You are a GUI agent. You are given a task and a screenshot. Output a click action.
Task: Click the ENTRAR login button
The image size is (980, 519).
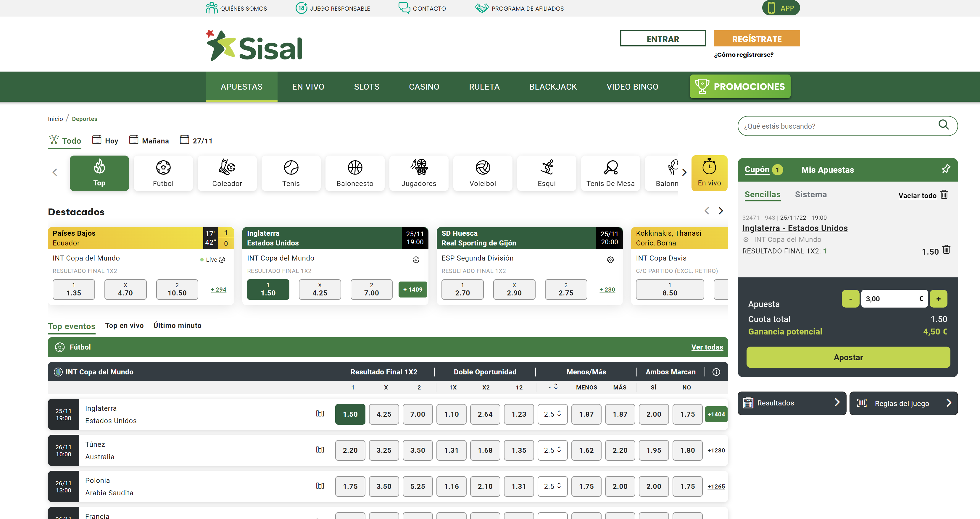(663, 38)
